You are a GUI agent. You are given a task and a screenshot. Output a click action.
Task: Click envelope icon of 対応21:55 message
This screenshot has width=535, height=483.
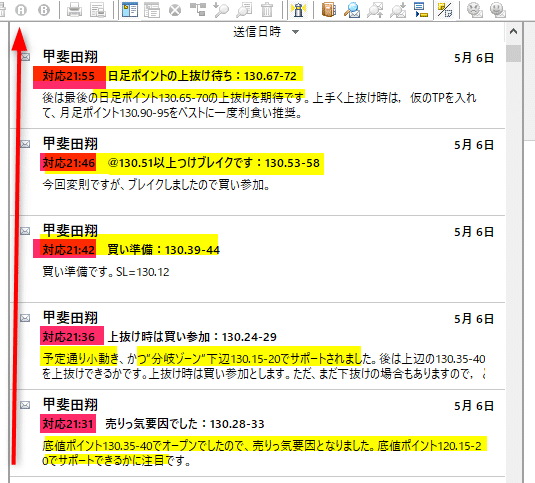pos(25,57)
